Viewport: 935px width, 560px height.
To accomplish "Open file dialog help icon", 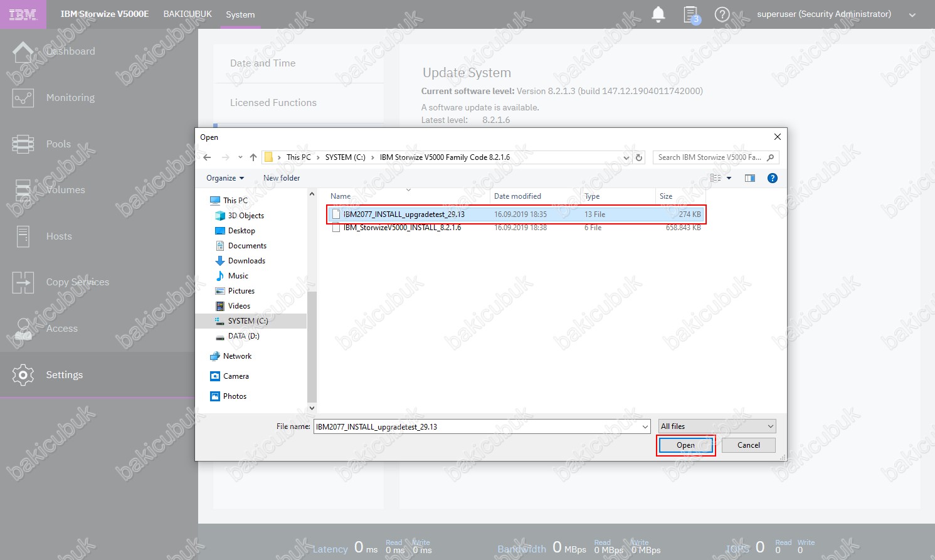I will 773,178.
